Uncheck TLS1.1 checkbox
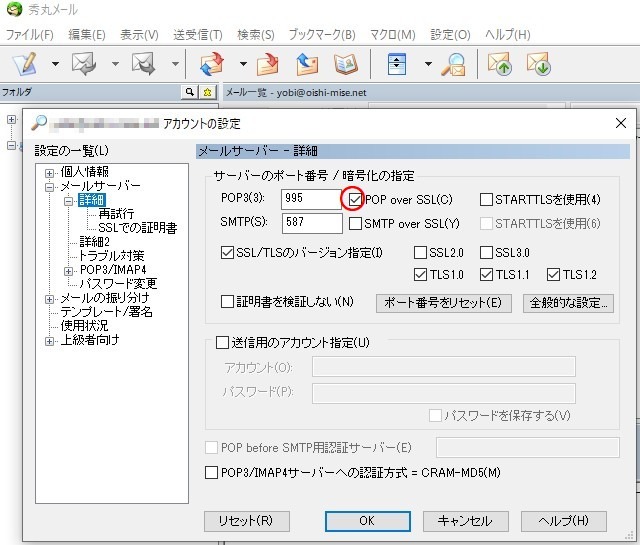Image resolution: width=640 pixels, height=545 pixels. 486,274
